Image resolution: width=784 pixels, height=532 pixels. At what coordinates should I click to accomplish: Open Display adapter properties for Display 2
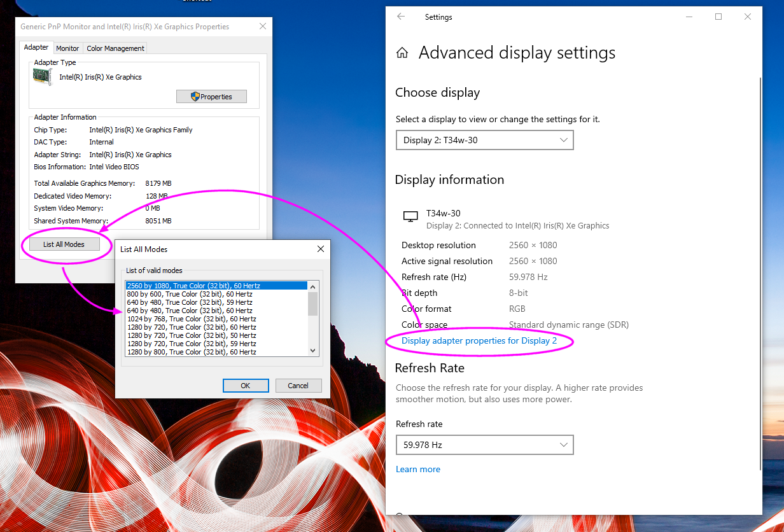pyautogui.click(x=479, y=341)
